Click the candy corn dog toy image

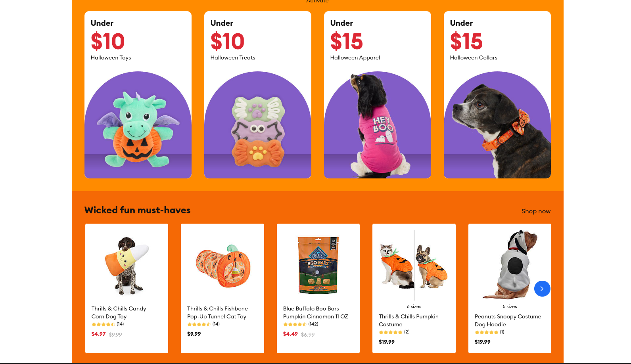pos(127,265)
